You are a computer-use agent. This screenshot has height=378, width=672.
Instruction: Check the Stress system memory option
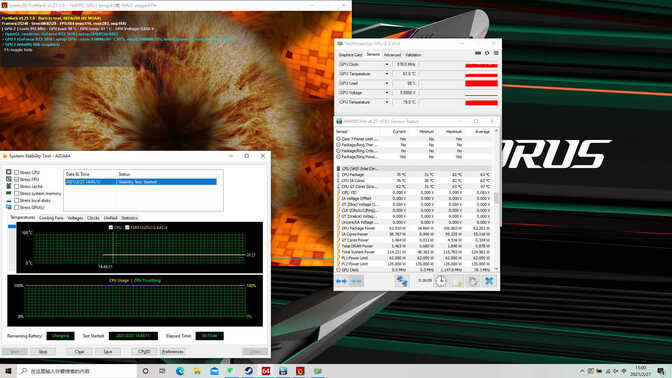pos(17,193)
